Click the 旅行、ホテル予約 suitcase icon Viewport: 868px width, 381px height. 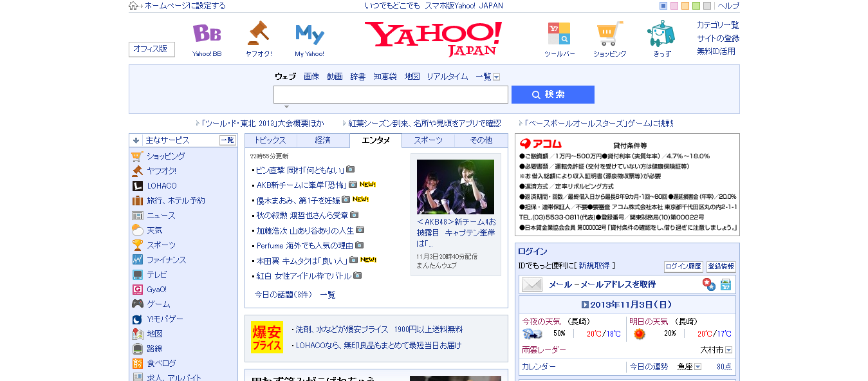137,201
